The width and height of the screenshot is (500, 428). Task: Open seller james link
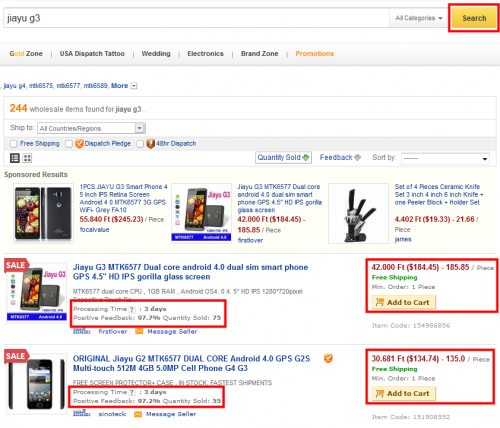tap(403, 239)
